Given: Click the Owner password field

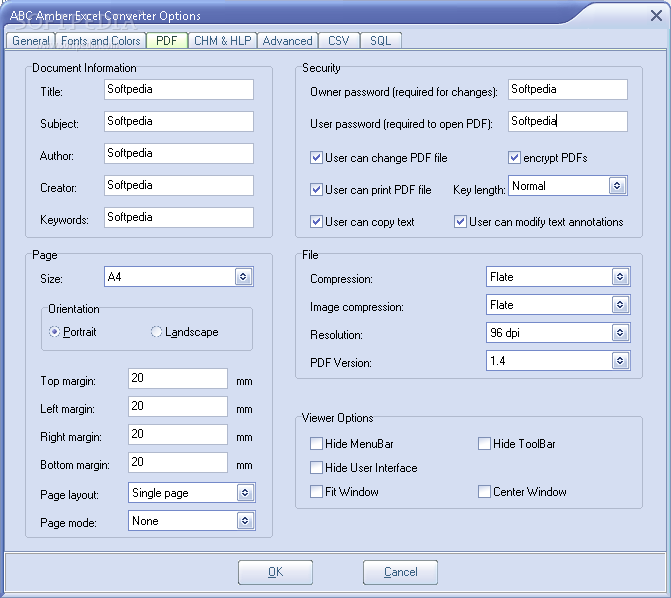Looking at the screenshot, I should [568, 89].
